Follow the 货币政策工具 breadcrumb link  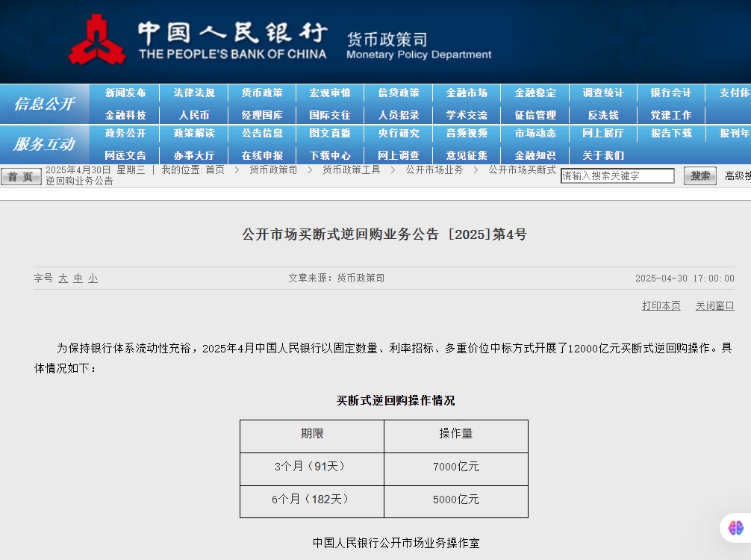pos(351,170)
